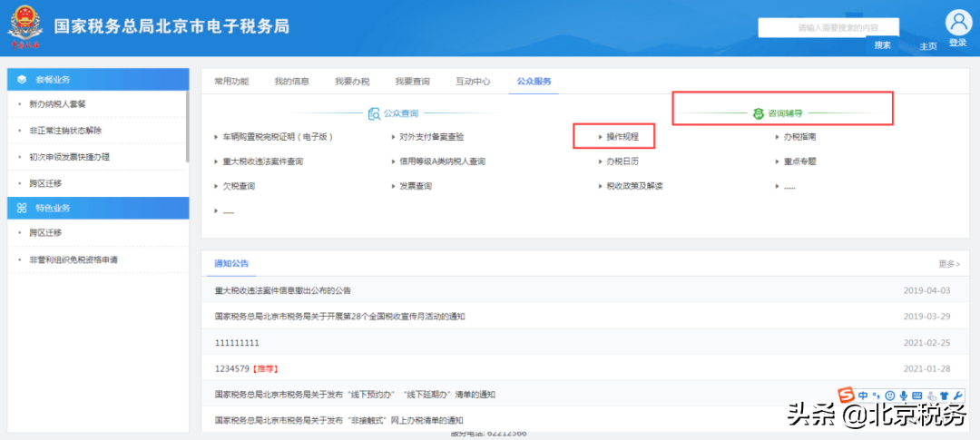Open Sogou toolbox wrench icon
Screen dimensions: 980x440
point(956,395)
